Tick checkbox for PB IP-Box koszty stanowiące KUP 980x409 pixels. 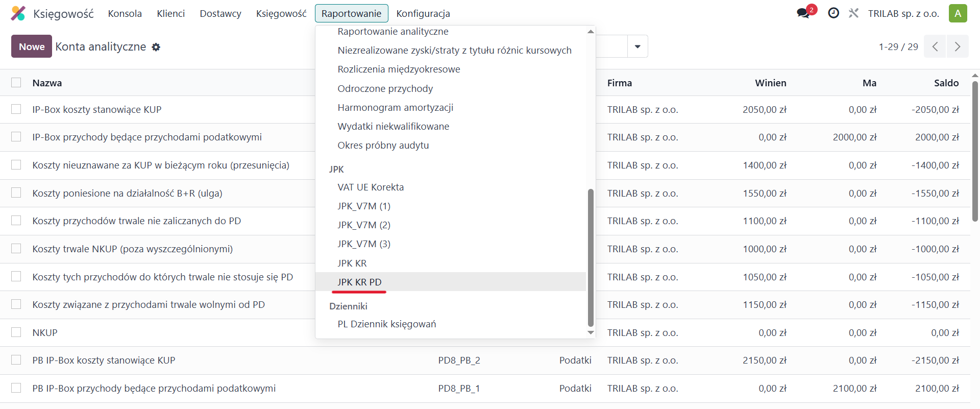[16, 360]
